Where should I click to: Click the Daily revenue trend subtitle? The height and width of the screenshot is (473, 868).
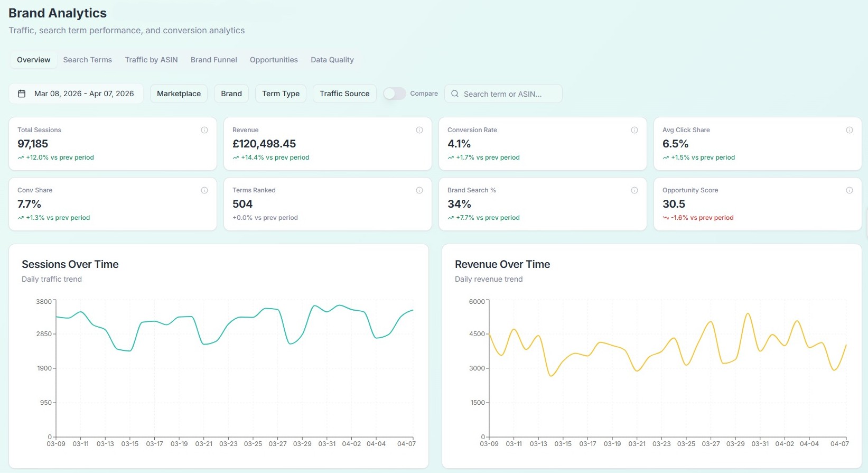[489, 279]
